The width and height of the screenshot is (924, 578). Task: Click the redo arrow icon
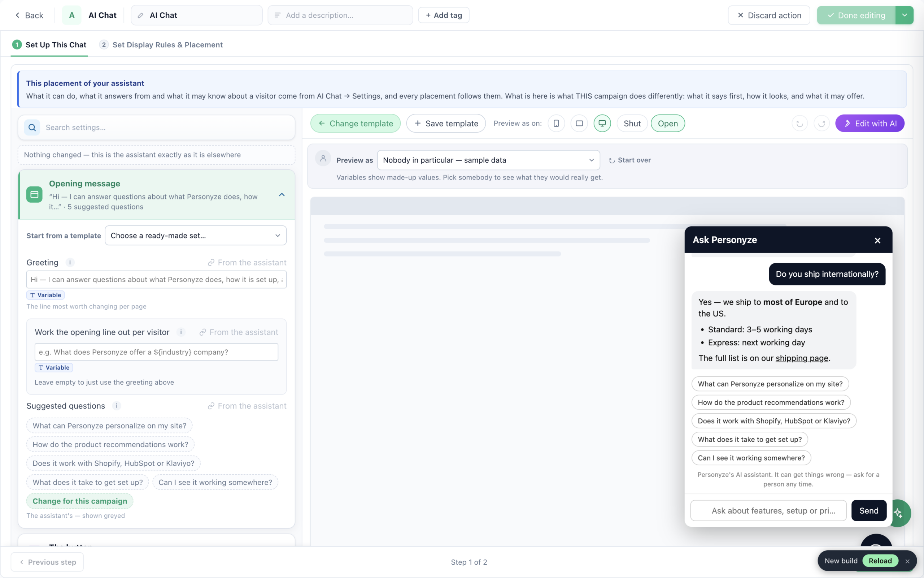tap(821, 124)
